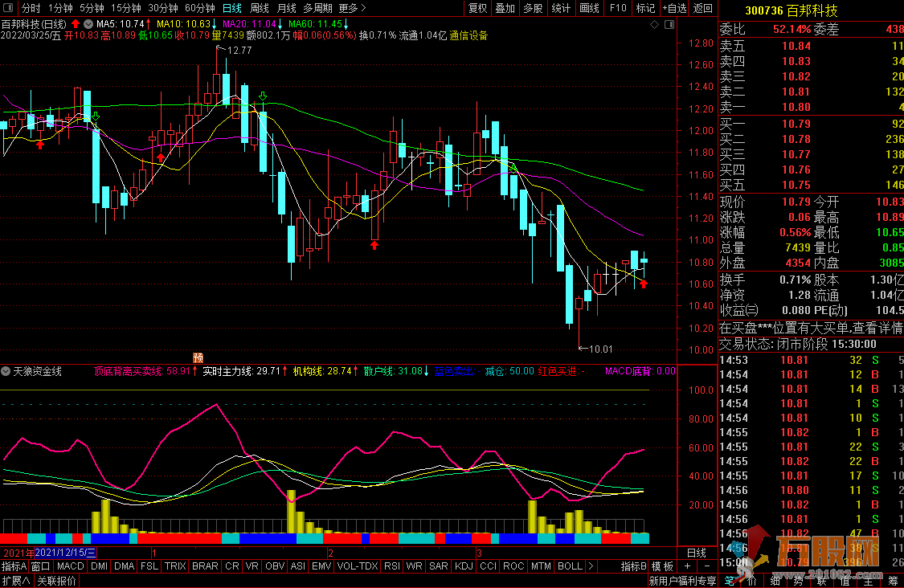Switch to the KDJ indicator
The width and height of the screenshot is (904, 588).
464,566
